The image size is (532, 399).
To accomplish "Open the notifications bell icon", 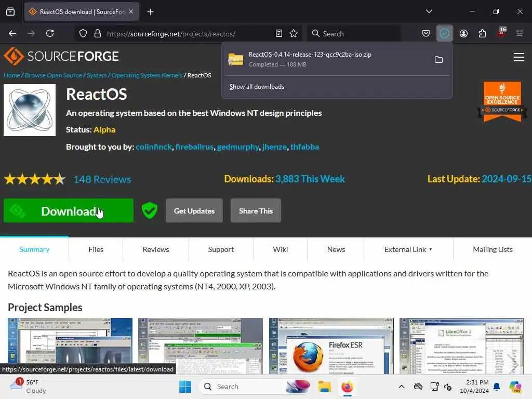I will point(497,387).
